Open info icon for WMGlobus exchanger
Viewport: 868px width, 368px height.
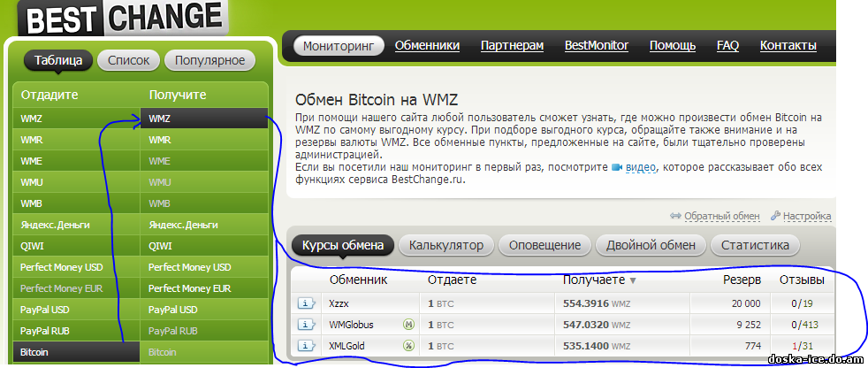point(306,325)
